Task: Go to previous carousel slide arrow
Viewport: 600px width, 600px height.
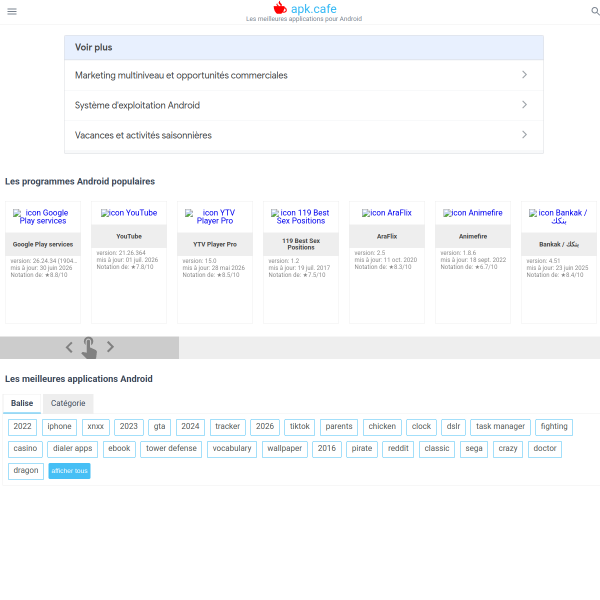Action: click(x=69, y=347)
